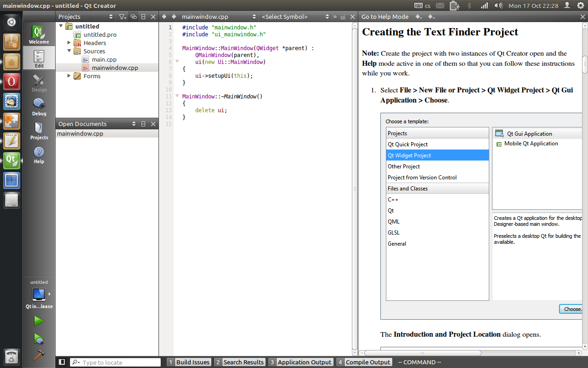Viewport: 588px width, 368px height.
Task: Open the Projects view selector dropdown
Action: [x=85, y=17]
